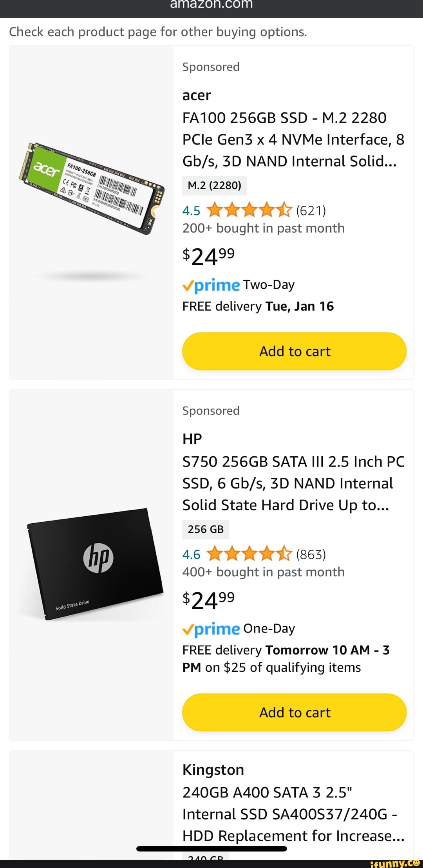Viewport: 423px width, 868px height.
Task: Click the 4.5 rating number on acer
Action: point(191,211)
